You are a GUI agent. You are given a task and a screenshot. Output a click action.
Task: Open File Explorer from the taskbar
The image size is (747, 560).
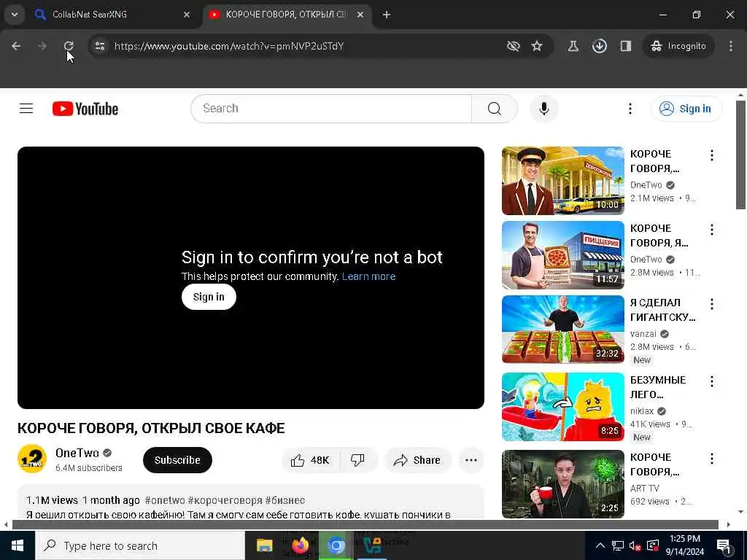pyautogui.click(x=264, y=545)
